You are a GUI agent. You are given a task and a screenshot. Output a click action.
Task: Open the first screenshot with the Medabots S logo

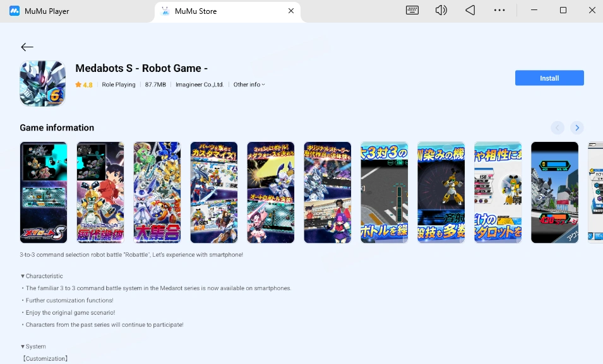44,192
